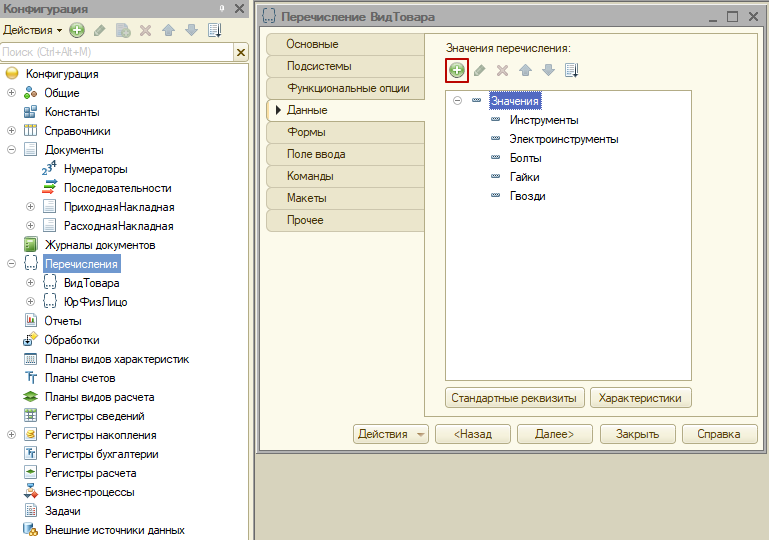Select the Гайки enumeration value
This screenshot has width=769, height=540.
[524, 177]
